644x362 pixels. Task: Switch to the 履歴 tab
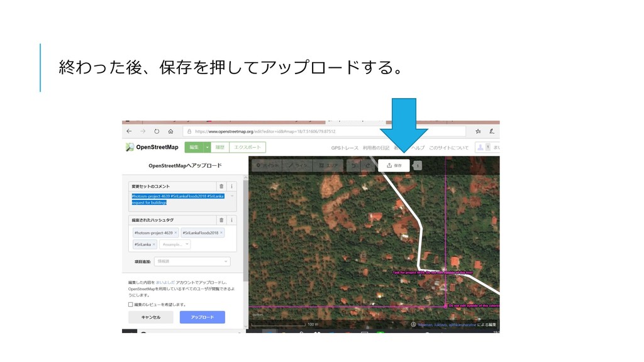pyautogui.click(x=220, y=147)
